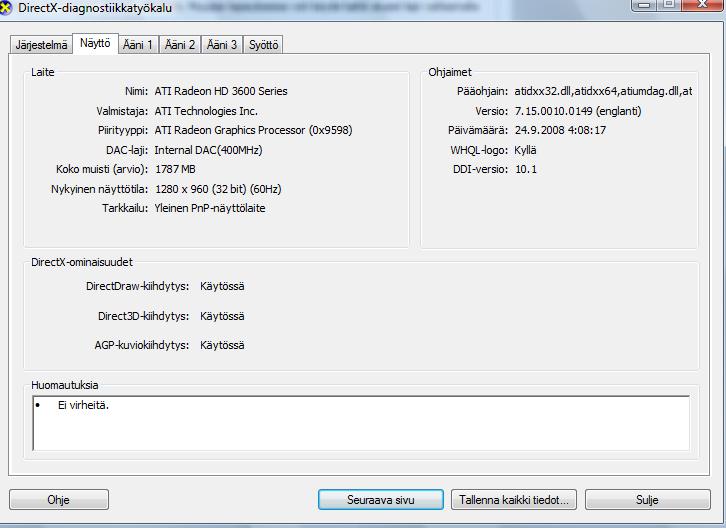The width and height of the screenshot is (726, 531).
Task: Switch to the Järjestelmä tab
Action: pos(41,45)
